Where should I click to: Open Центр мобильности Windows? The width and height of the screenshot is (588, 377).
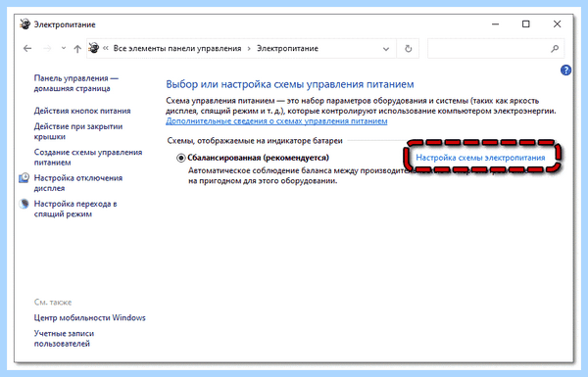pyautogui.click(x=89, y=318)
